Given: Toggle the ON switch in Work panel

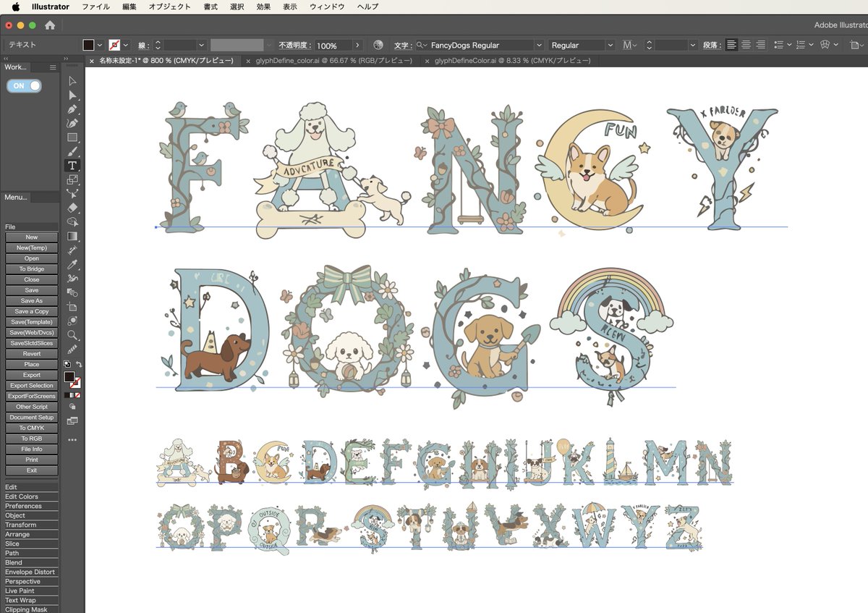Looking at the screenshot, I should click(24, 85).
